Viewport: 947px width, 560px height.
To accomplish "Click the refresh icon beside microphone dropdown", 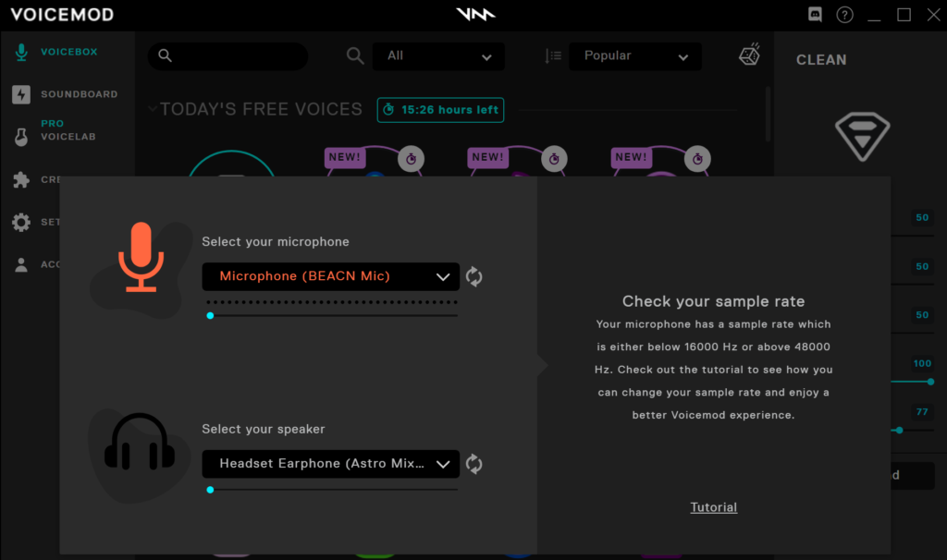I will [x=473, y=276].
